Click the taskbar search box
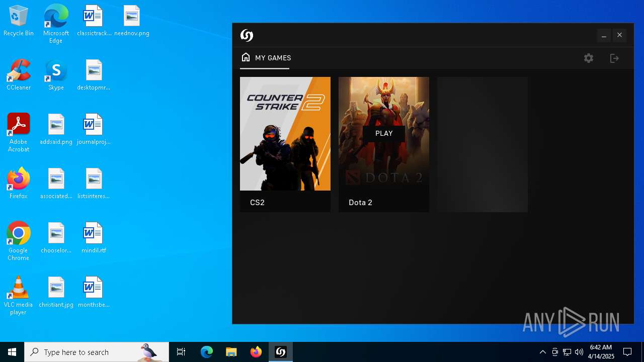This screenshot has width=644, height=362. [x=97, y=352]
